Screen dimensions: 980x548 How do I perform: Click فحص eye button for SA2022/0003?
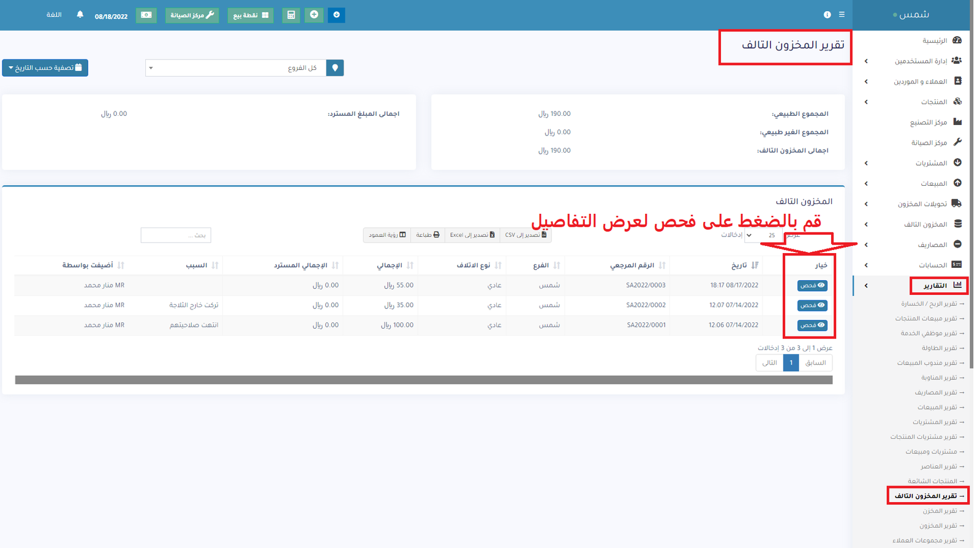[812, 286]
